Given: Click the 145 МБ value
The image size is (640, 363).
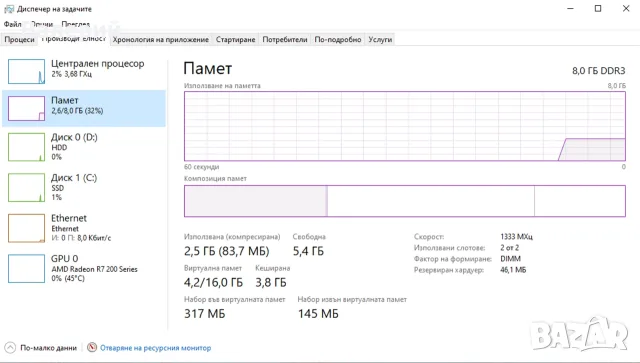Looking at the screenshot, I should [318, 314].
